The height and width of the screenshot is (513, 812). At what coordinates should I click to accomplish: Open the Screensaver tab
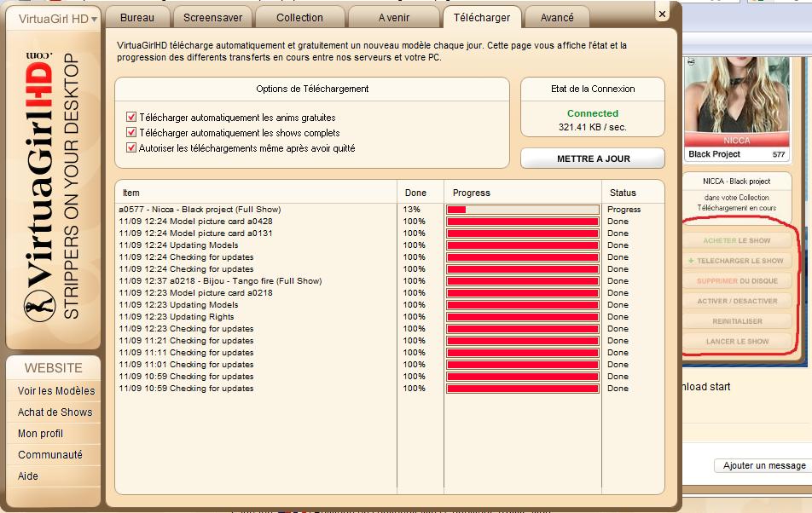(213, 18)
